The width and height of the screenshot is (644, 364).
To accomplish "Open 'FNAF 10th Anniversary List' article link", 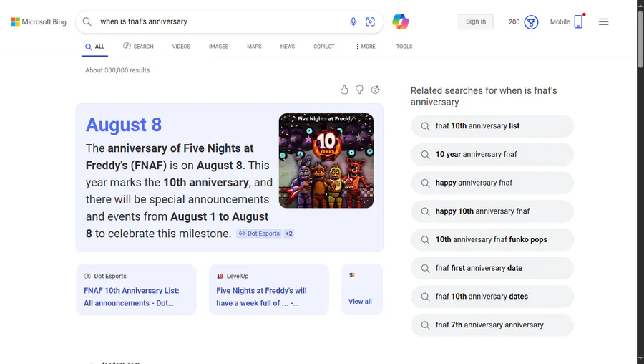I will (132, 297).
